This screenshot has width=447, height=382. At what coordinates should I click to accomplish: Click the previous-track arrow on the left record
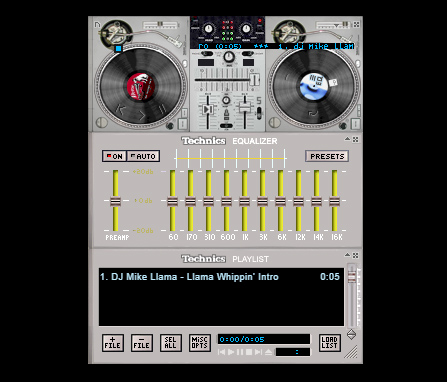121,109
